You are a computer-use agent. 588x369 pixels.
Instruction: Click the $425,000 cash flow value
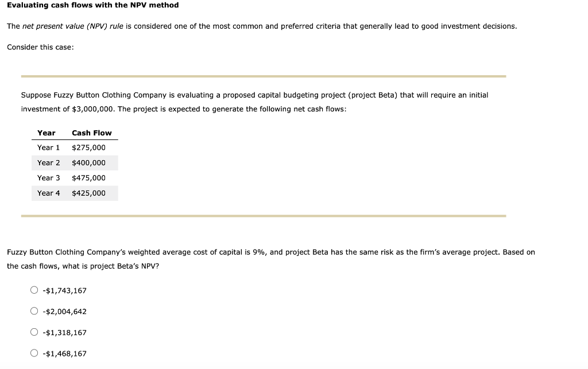pyautogui.click(x=88, y=193)
